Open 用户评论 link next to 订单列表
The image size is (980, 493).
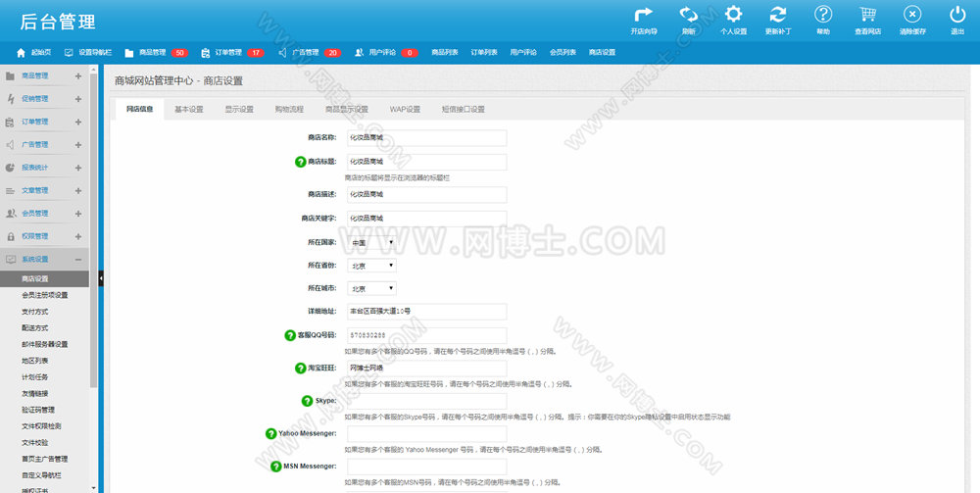point(523,53)
